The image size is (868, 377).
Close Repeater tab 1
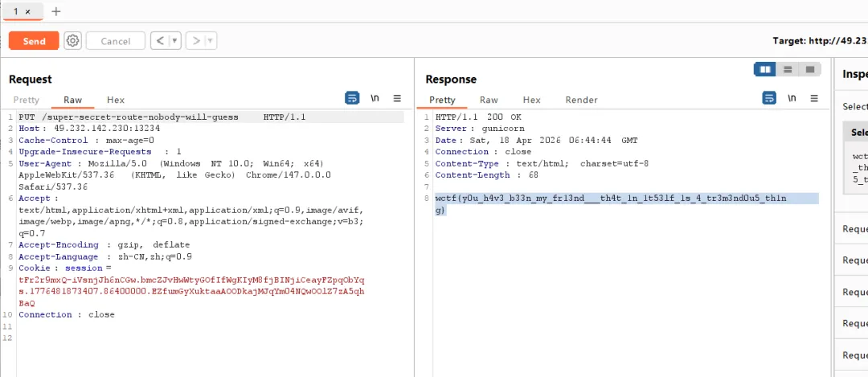[28, 12]
